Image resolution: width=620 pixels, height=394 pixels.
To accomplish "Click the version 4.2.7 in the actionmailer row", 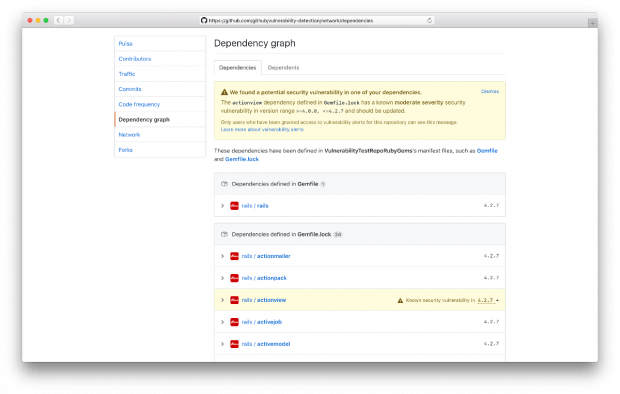I will coord(491,256).
